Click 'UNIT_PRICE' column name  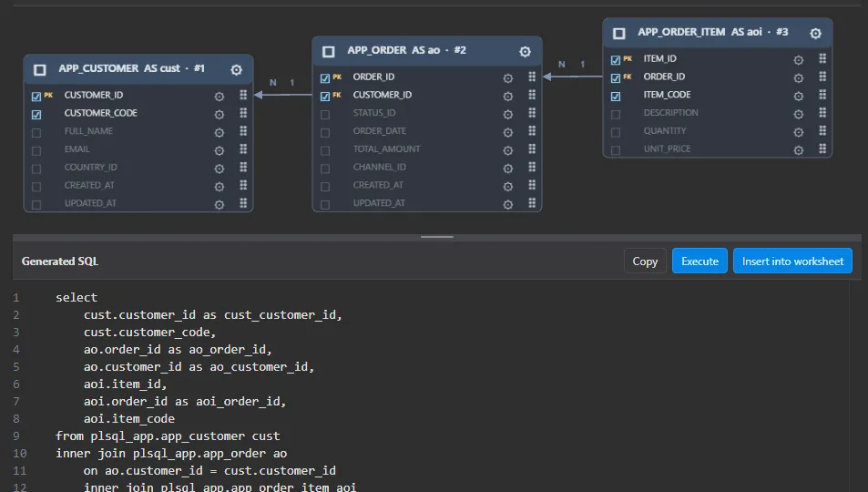click(x=667, y=149)
